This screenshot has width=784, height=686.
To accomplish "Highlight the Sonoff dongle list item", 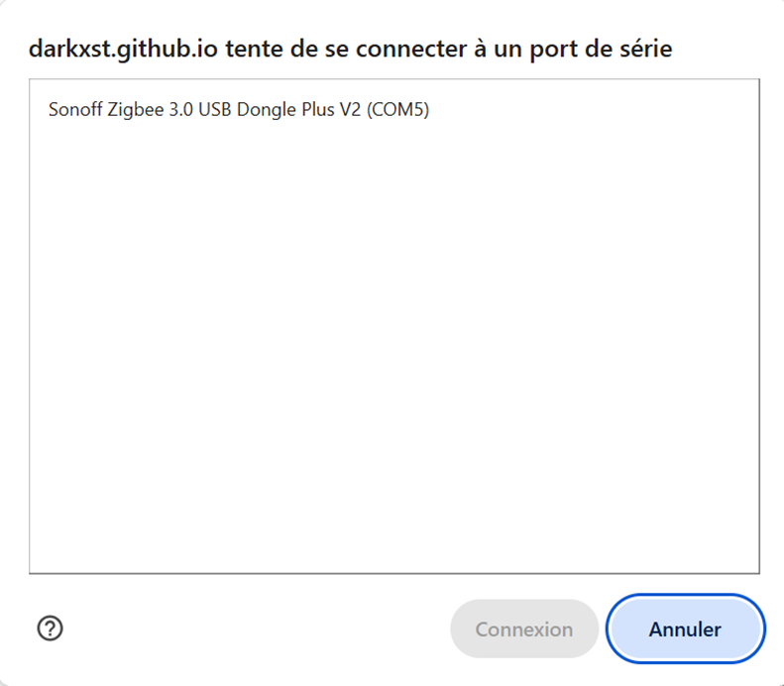I will pos(394,109).
